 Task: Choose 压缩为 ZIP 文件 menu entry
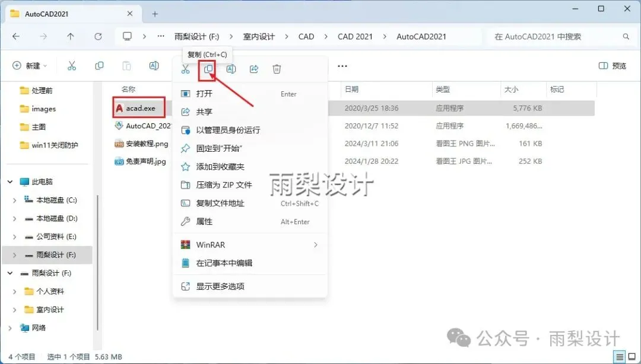[250, 184]
